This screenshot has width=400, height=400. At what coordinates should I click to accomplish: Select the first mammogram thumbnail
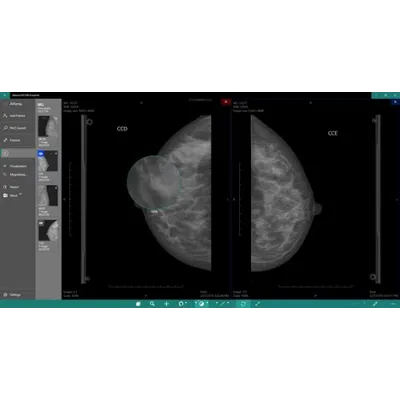[48, 126]
